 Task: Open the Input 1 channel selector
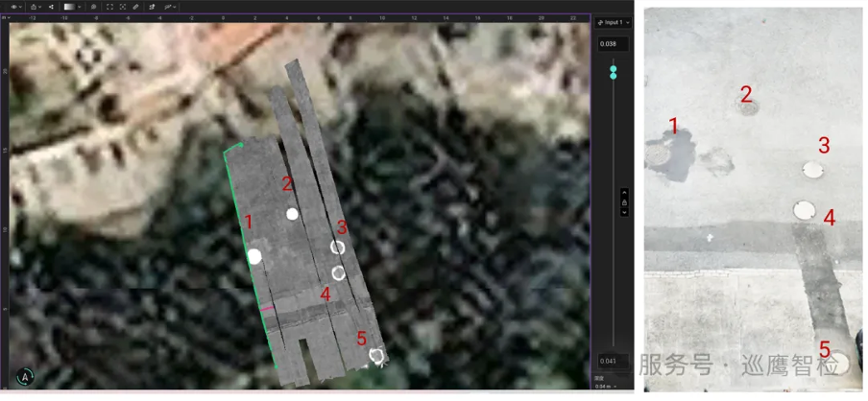(614, 21)
